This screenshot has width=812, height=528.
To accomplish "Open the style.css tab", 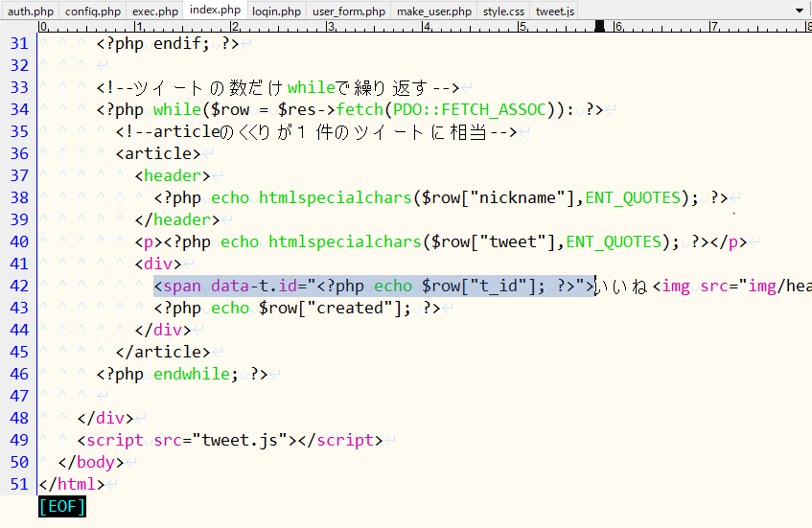I will click(x=503, y=11).
